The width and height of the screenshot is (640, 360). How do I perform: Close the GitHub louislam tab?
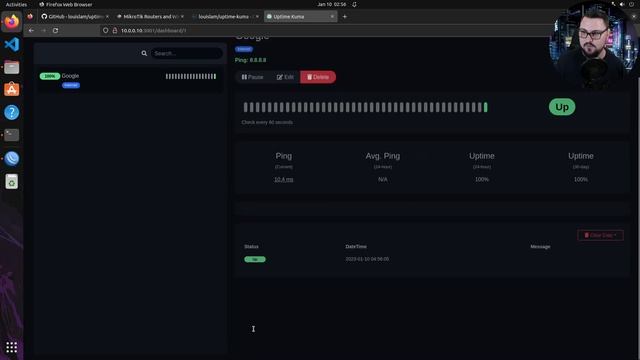click(x=107, y=17)
